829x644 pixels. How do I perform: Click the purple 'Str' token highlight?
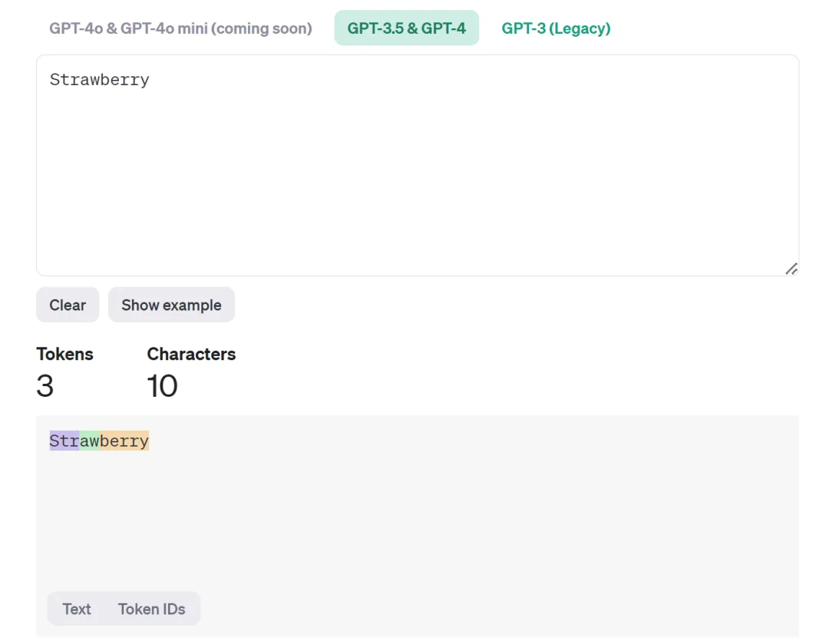[x=64, y=441]
